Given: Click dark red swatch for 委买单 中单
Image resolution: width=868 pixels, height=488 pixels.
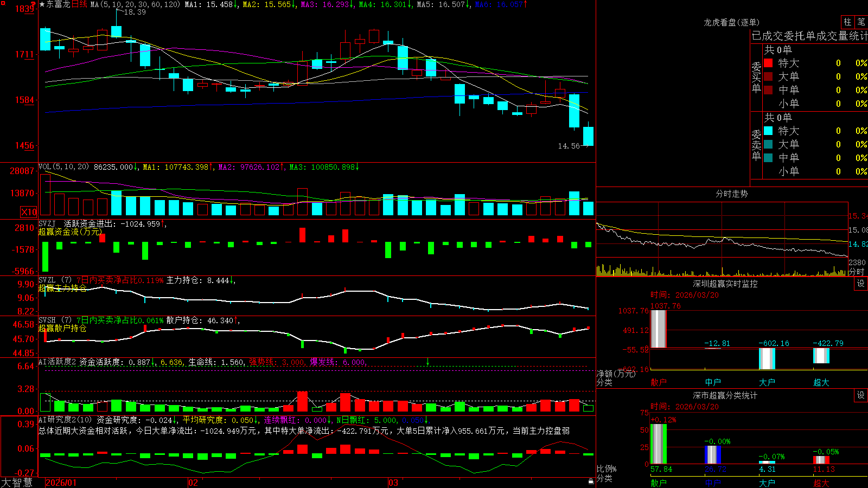Looking at the screenshot, I should coord(768,90).
